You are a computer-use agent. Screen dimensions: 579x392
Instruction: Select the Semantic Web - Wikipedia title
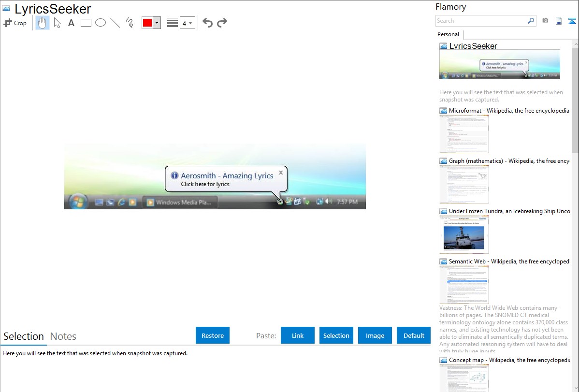click(x=509, y=261)
